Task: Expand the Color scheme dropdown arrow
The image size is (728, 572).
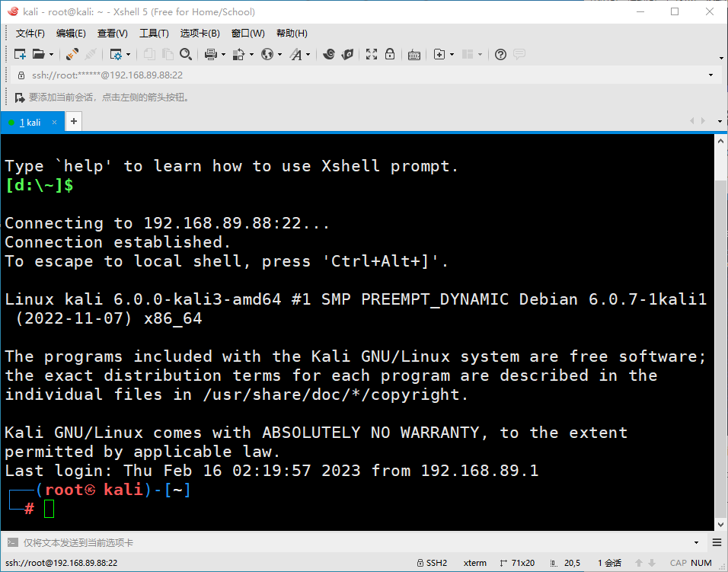Action: click(x=251, y=55)
